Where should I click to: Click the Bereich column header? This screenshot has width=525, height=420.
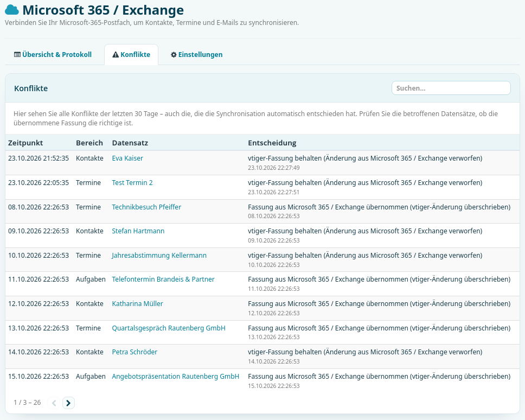pos(89,143)
